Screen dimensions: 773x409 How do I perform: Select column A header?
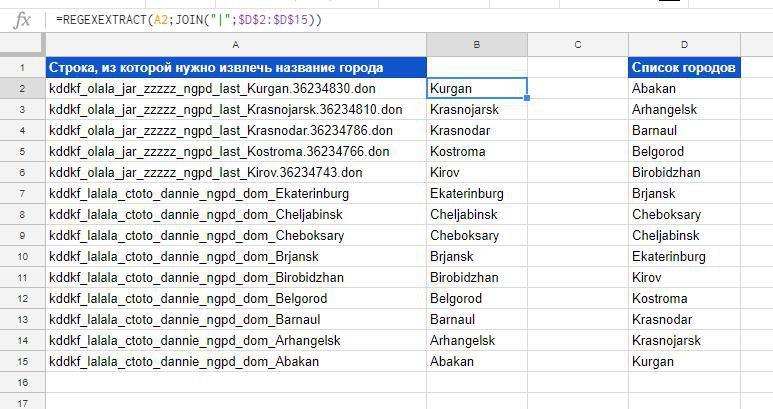(236, 45)
